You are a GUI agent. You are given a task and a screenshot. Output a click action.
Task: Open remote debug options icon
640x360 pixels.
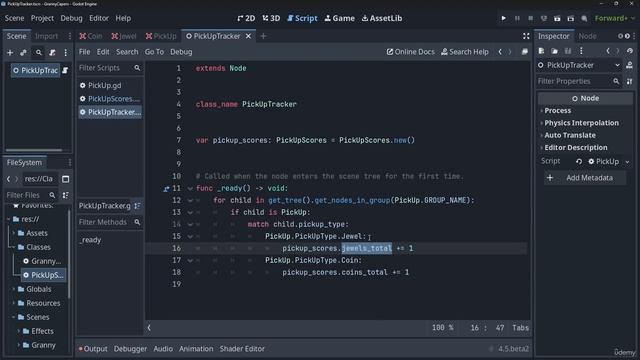(x=544, y=18)
